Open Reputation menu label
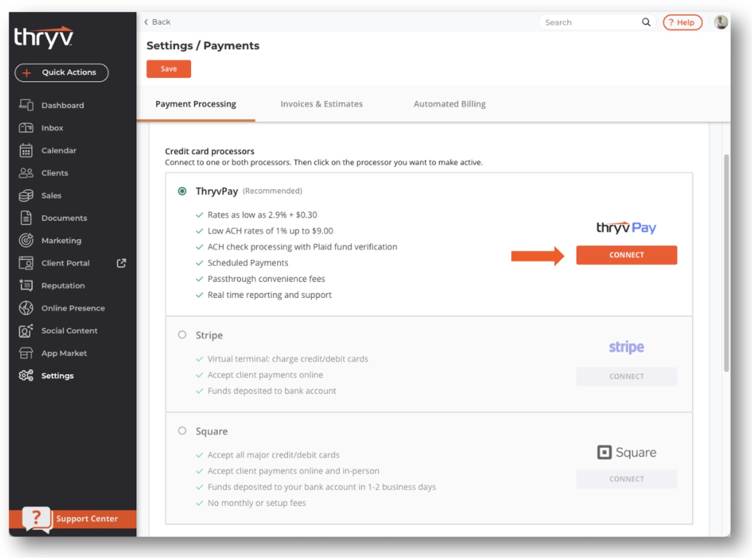 coord(63,286)
